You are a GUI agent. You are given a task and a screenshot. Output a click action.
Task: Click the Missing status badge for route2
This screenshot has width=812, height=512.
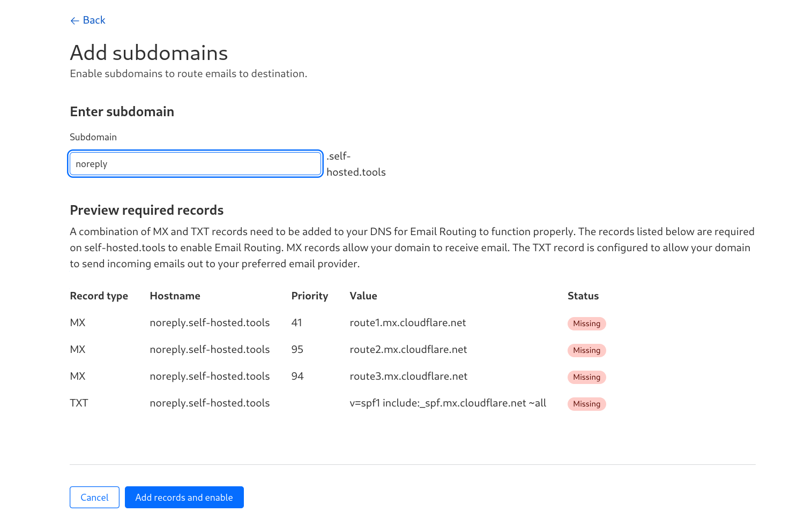coord(587,350)
